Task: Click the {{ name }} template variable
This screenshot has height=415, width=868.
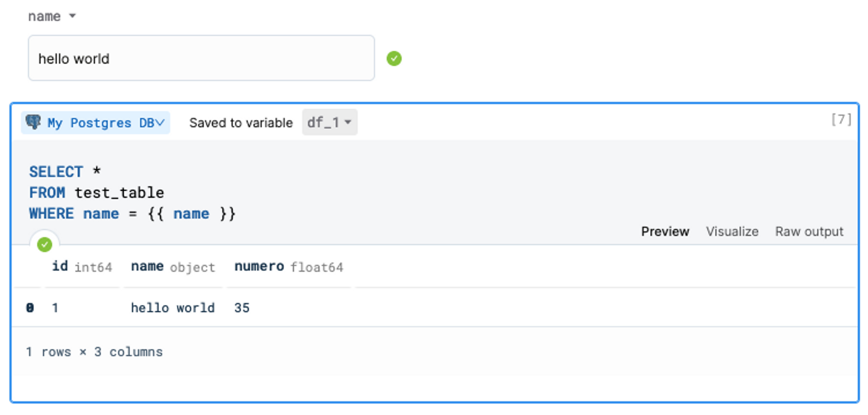Action: tap(191, 214)
